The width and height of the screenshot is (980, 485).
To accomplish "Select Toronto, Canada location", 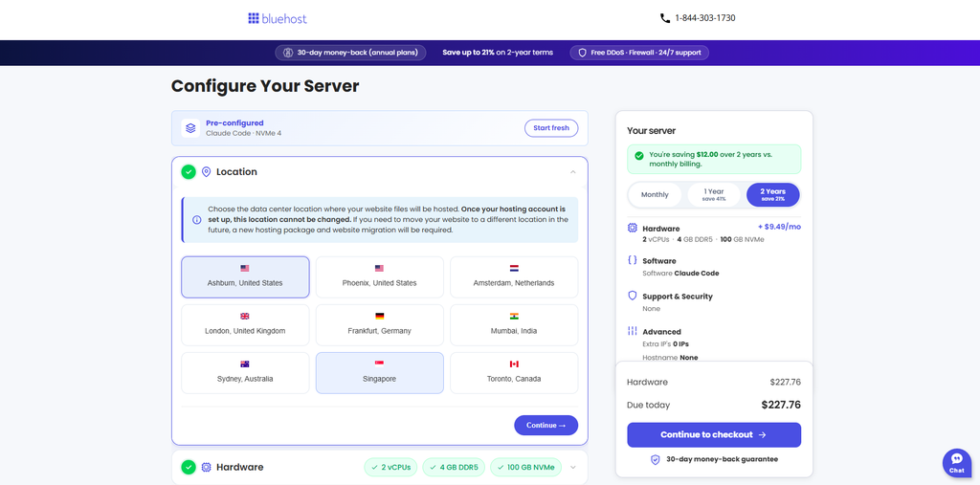I will [514, 373].
